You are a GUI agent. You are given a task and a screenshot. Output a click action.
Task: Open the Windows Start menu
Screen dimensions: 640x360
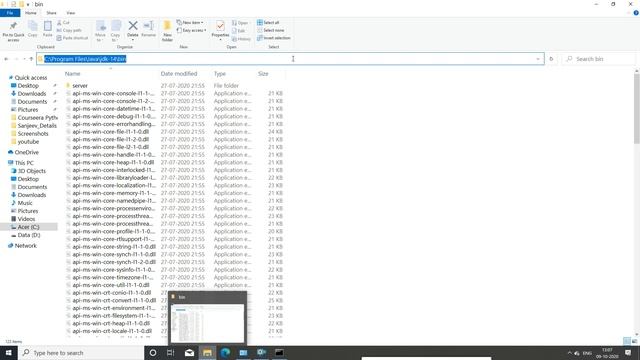pos(9,353)
